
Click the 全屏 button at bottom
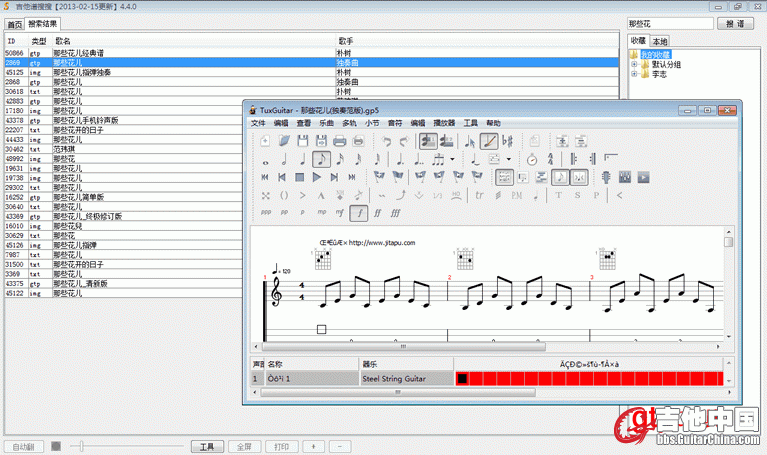pyautogui.click(x=244, y=446)
